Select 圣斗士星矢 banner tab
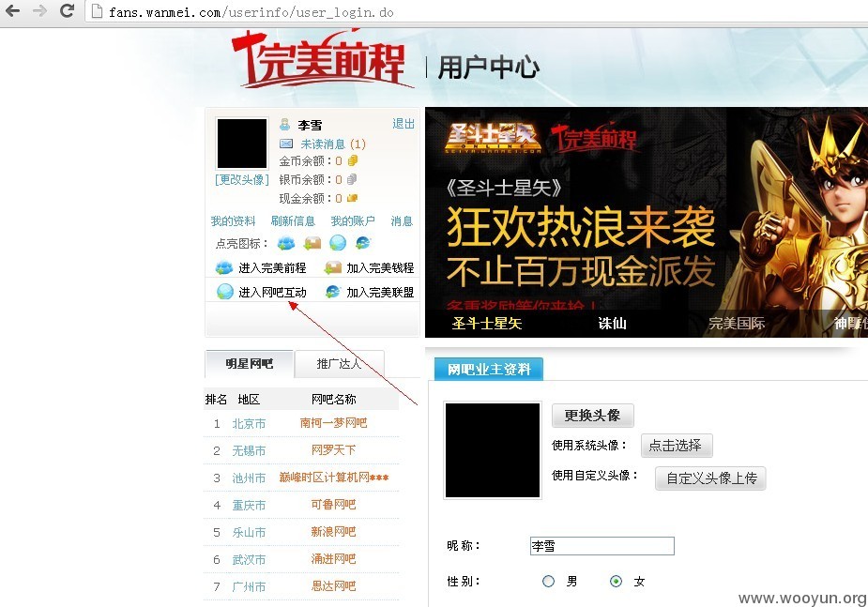Screen dimensions: 868x607 [487, 323]
